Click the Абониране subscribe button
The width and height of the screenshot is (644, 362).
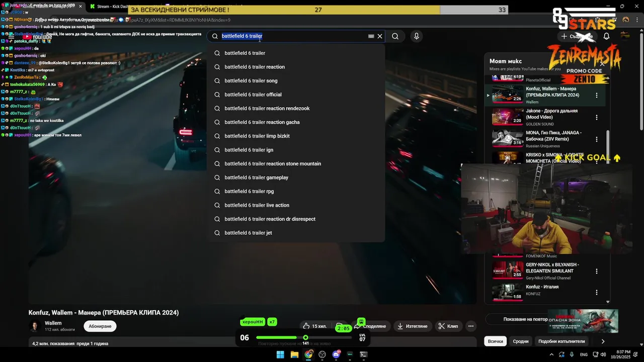(x=100, y=326)
